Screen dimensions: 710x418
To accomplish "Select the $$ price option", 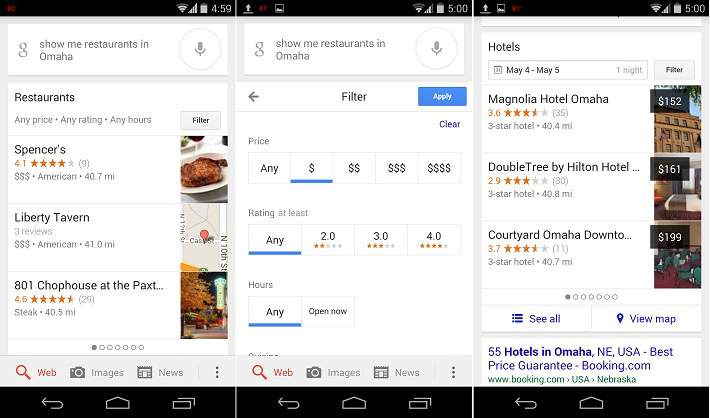I will pyautogui.click(x=354, y=168).
